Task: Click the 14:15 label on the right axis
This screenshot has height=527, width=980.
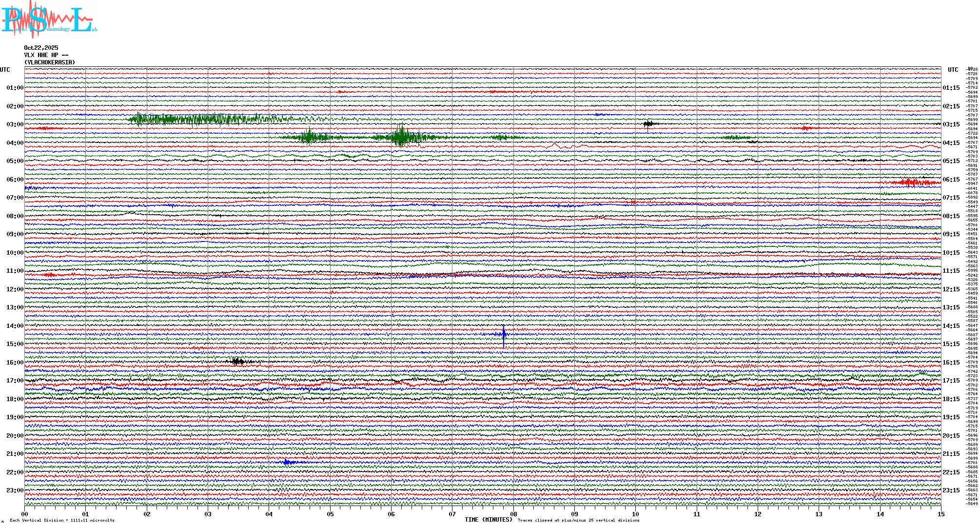Action: [951, 326]
